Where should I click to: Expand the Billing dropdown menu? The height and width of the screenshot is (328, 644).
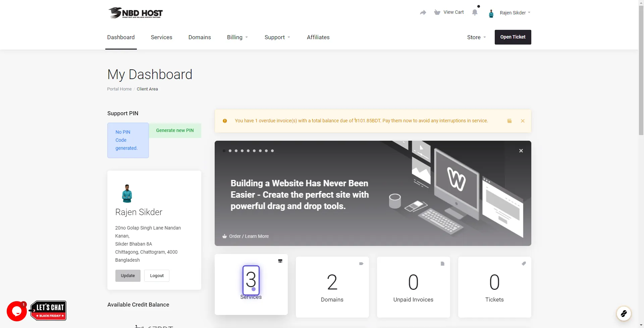coord(237,37)
